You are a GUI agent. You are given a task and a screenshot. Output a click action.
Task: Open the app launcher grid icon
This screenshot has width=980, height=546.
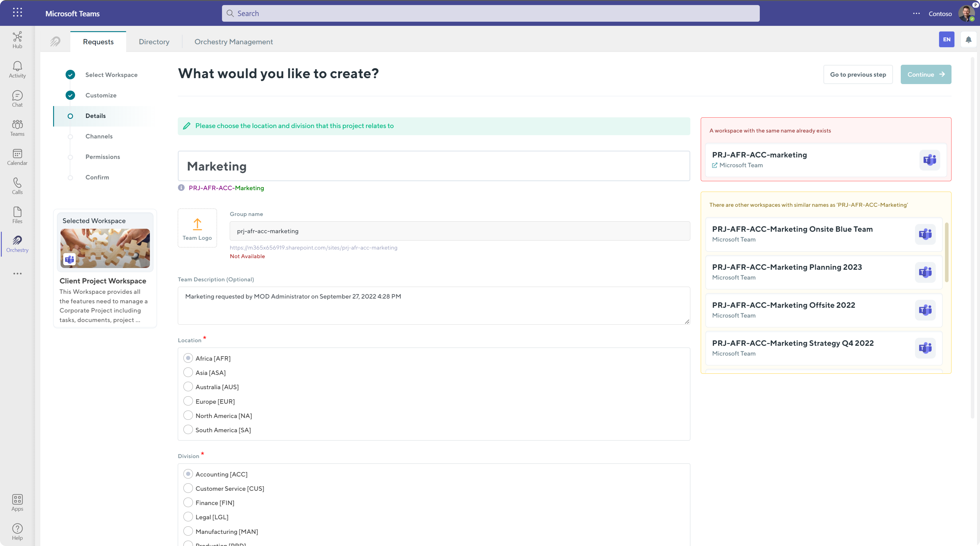tap(17, 13)
